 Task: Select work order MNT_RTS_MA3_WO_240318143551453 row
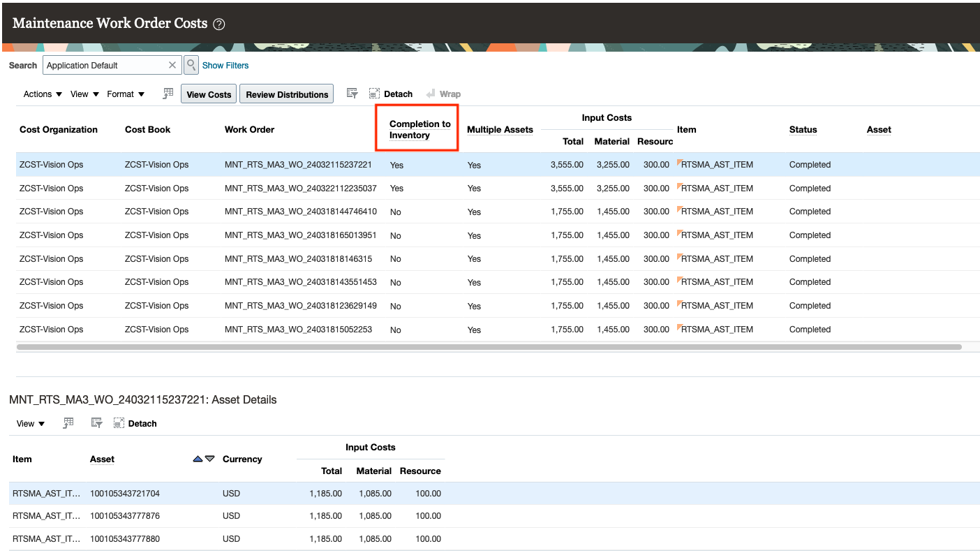pos(498,282)
